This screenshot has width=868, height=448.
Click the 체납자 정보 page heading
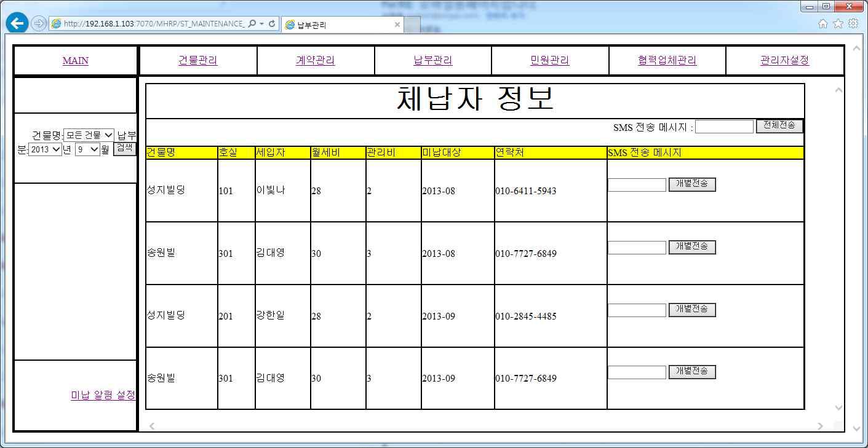(475, 100)
